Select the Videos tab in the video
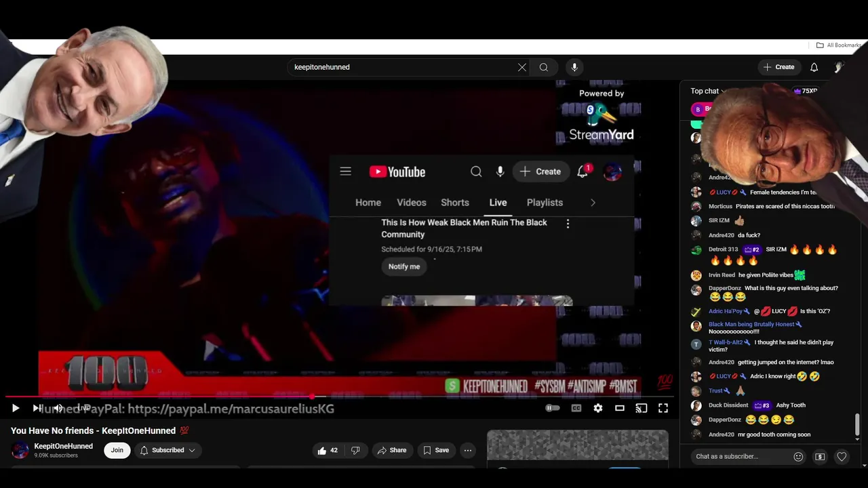The image size is (868, 488). (412, 203)
